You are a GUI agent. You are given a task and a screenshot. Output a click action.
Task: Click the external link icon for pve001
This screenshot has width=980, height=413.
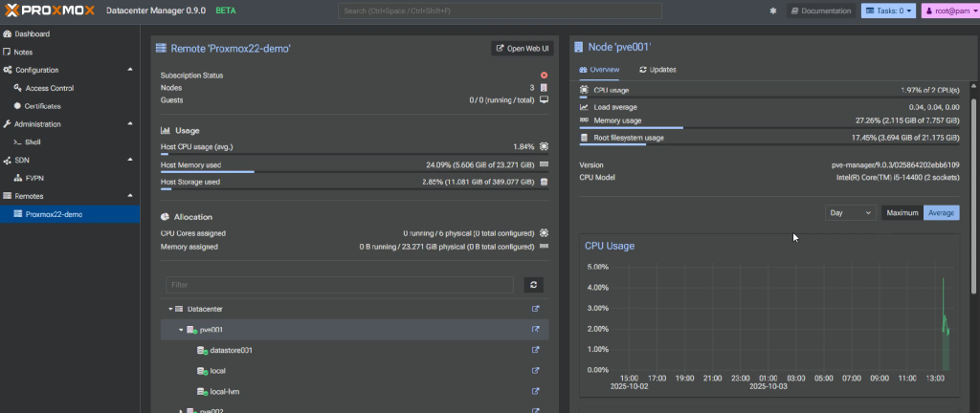click(x=536, y=330)
